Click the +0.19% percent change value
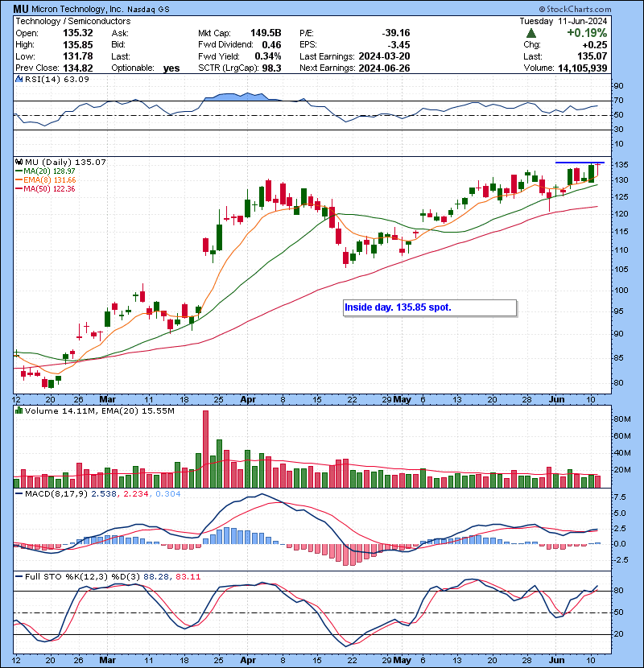 coord(587,33)
